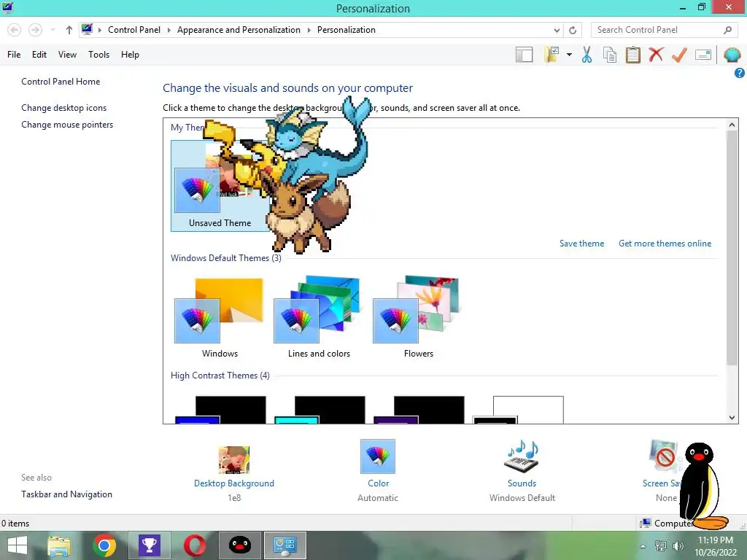Viewport: 747px width, 560px height.
Task: Click the search magnifier icon
Action: [727, 30]
